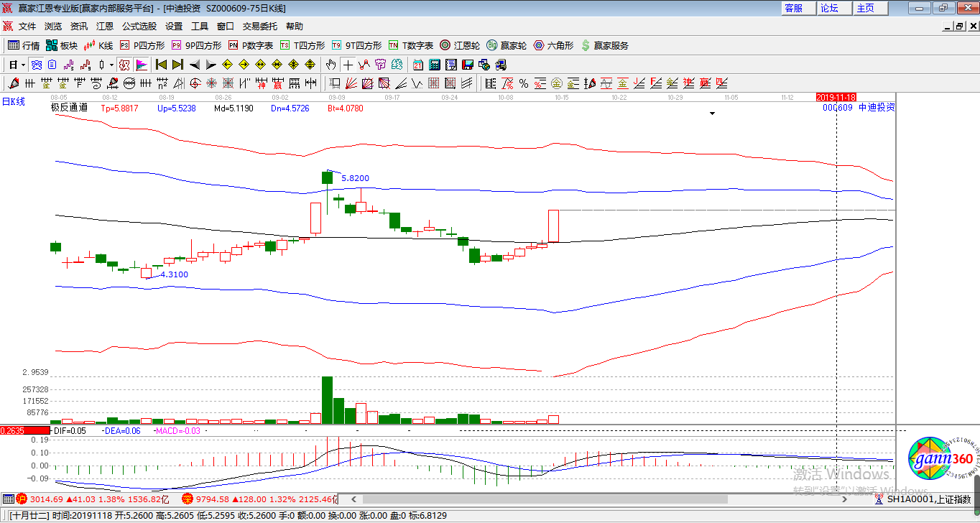Screen dimensions: 980x523
Task: Open the 9T四方形 tool
Action: tap(356, 45)
